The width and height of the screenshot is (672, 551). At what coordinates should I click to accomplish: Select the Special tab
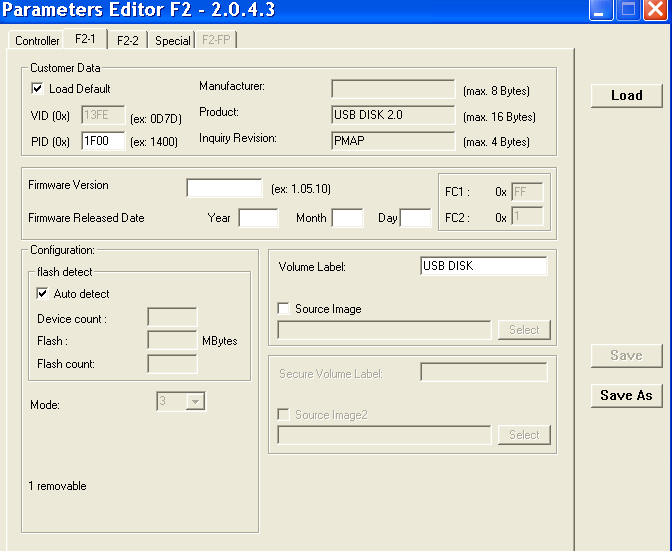tap(172, 41)
